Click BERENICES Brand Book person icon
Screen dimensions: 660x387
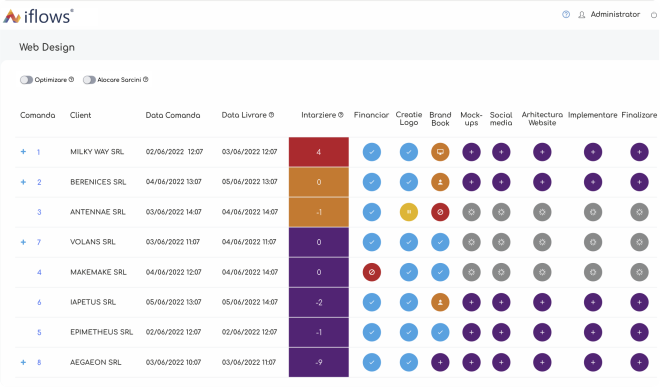coord(440,182)
